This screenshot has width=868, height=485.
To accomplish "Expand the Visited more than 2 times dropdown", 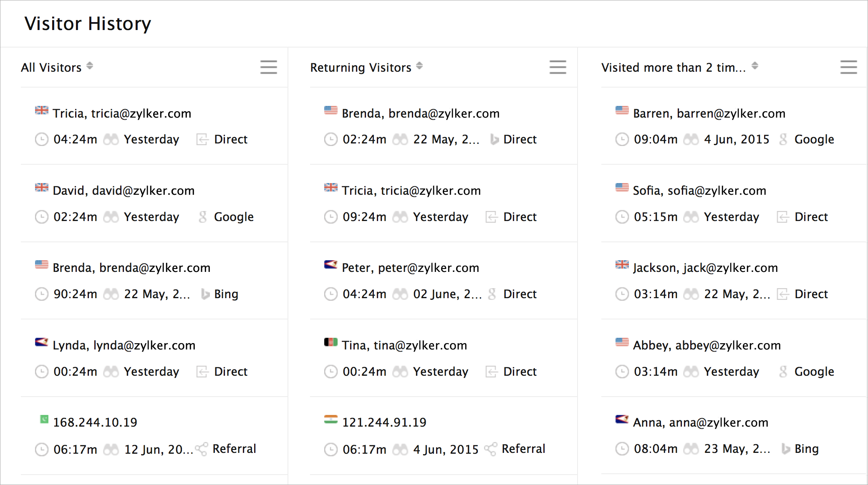I will 754,66.
